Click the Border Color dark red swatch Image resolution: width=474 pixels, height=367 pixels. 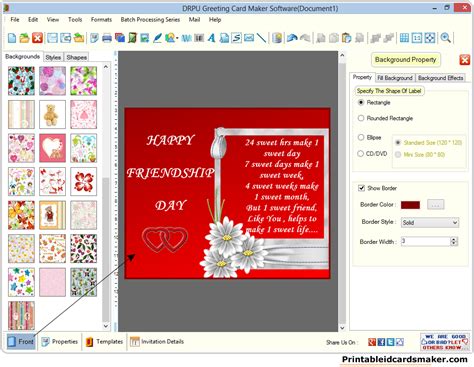[x=410, y=205]
